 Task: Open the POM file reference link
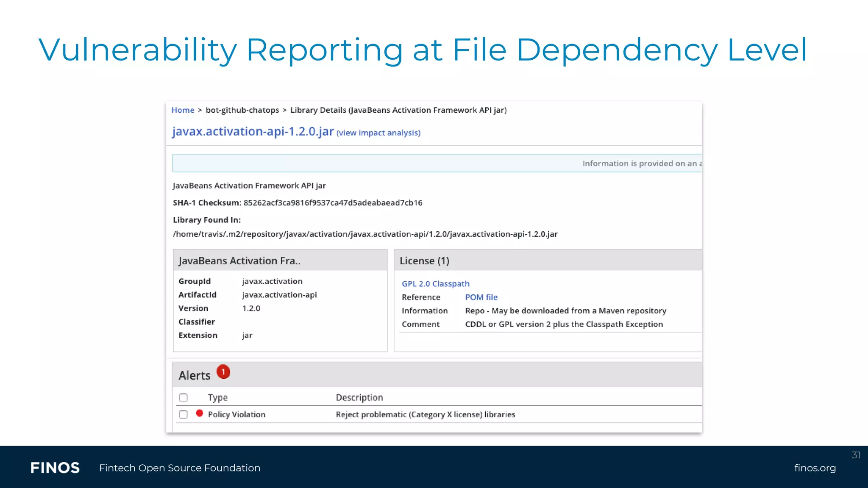(481, 297)
